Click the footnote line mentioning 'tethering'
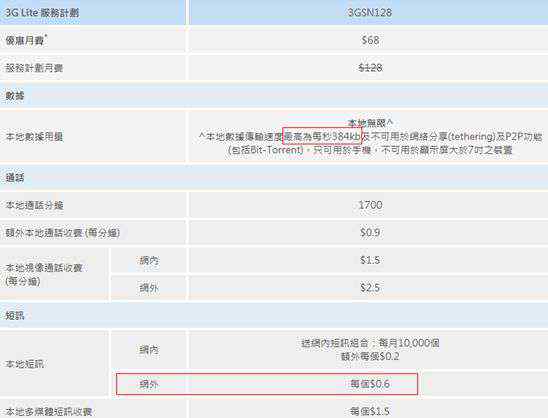Image resolution: width=548 pixels, height=418 pixels. pos(370,137)
